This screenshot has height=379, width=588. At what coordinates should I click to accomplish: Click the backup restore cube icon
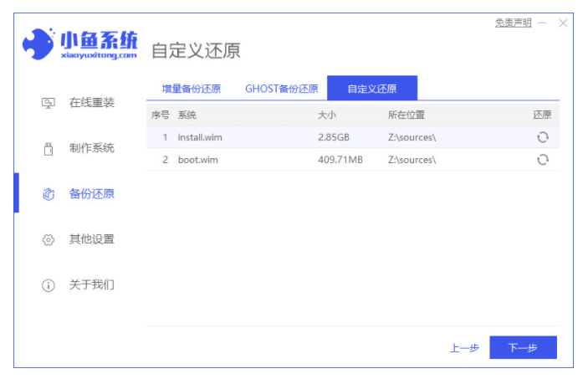tap(48, 194)
